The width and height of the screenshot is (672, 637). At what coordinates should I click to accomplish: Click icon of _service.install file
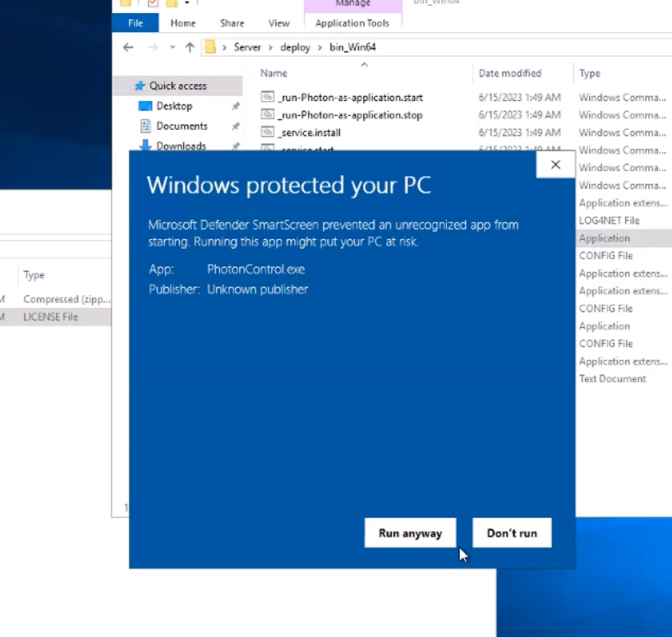click(x=268, y=132)
